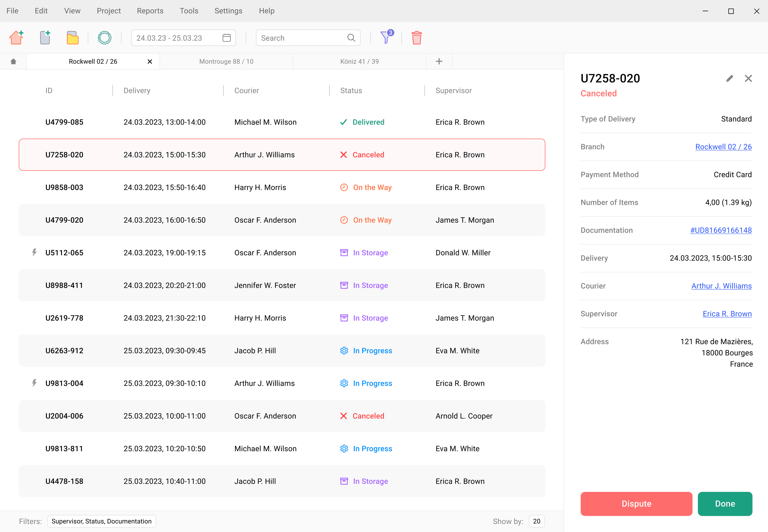This screenshot has width=768, height=532.
Task: Open the Project menu
Action: point(109,11)
